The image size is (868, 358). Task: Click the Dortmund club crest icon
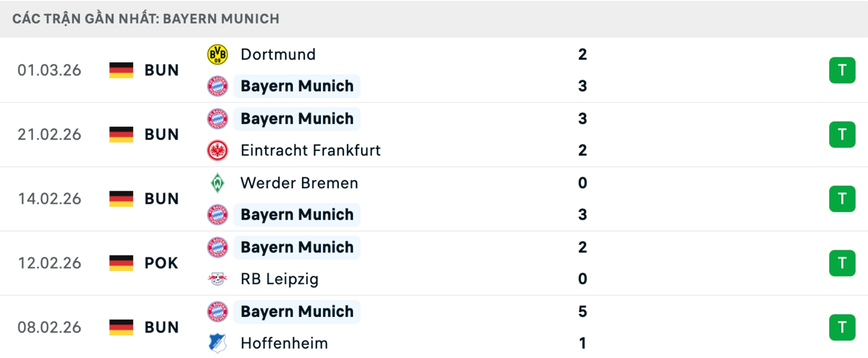(217, 54)
